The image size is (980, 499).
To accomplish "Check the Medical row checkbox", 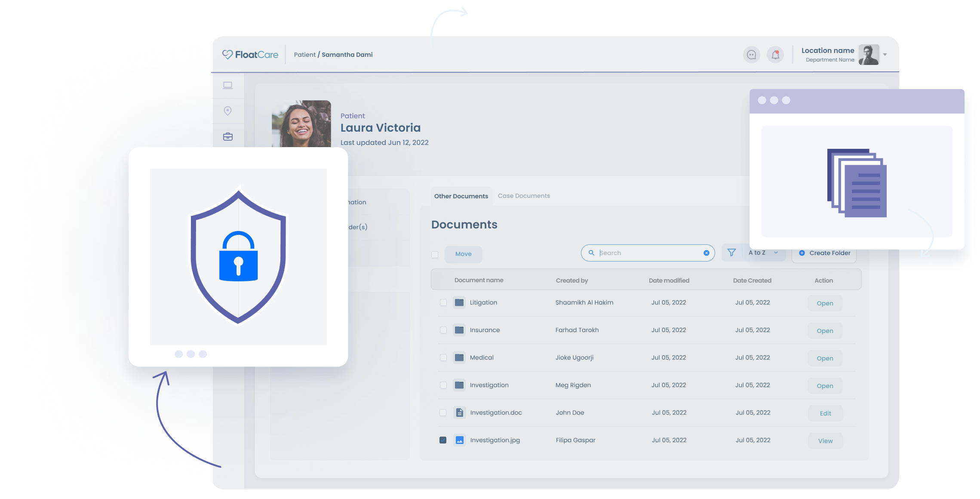I will [443, 357].
